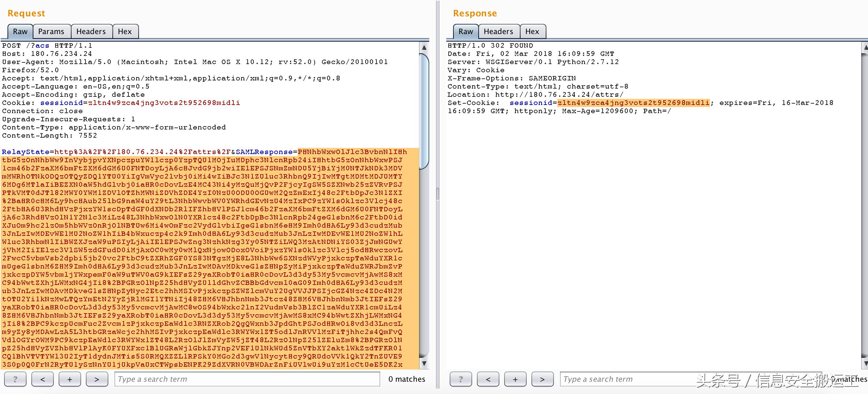The width and height of the screenshot is (868, 394).
Task: Click the next match (>) arrow under Request
Action: (x=97, y=379)
